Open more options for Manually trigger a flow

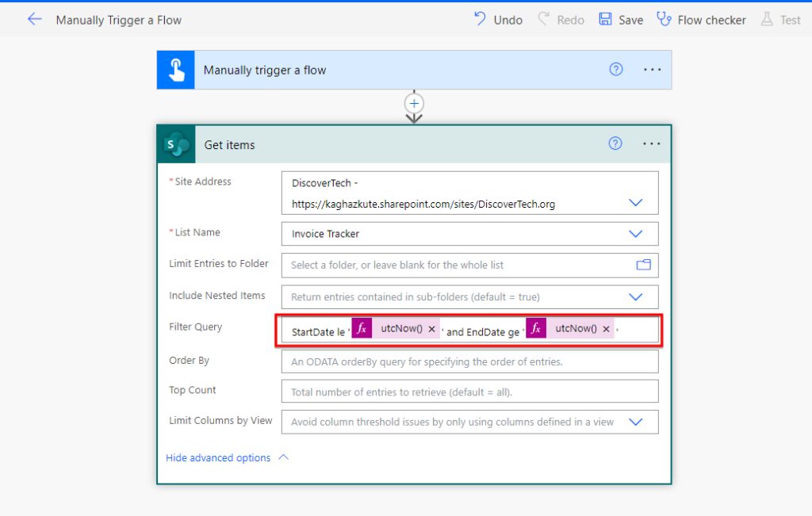[x=652, y=69]
